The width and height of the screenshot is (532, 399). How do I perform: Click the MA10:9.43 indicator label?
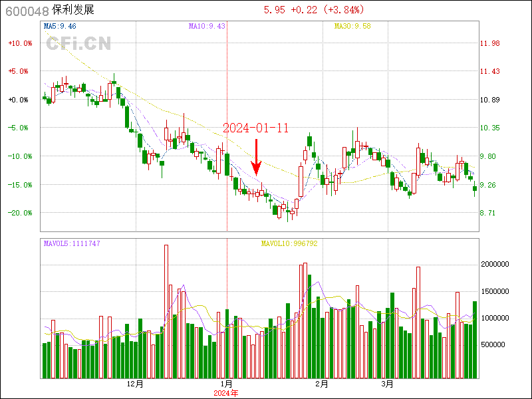pos(207,26)
